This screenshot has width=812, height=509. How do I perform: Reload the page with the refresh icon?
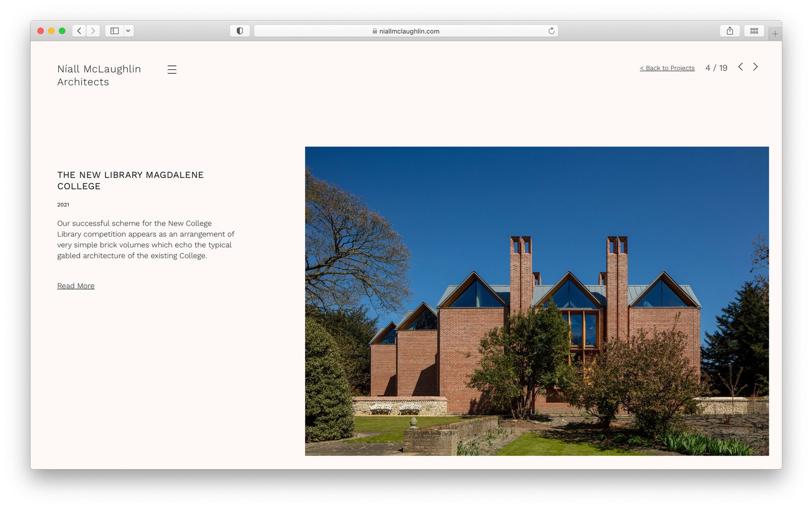point(551,31)
